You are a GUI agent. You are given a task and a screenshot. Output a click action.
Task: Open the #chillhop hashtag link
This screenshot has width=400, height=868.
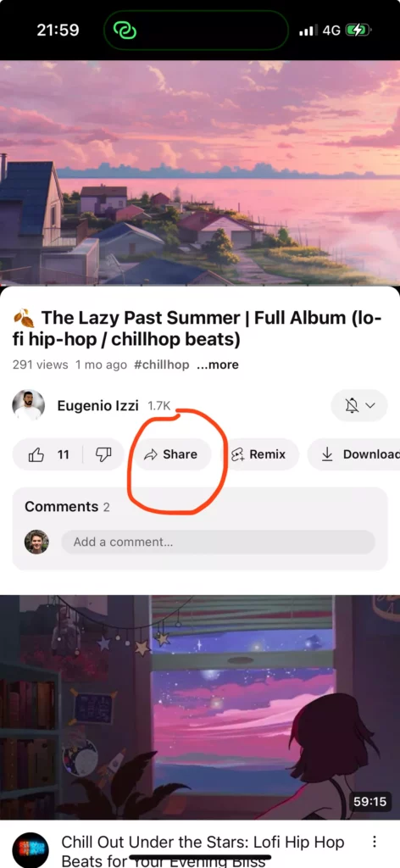pyautogui.click(x=161, y=364)
